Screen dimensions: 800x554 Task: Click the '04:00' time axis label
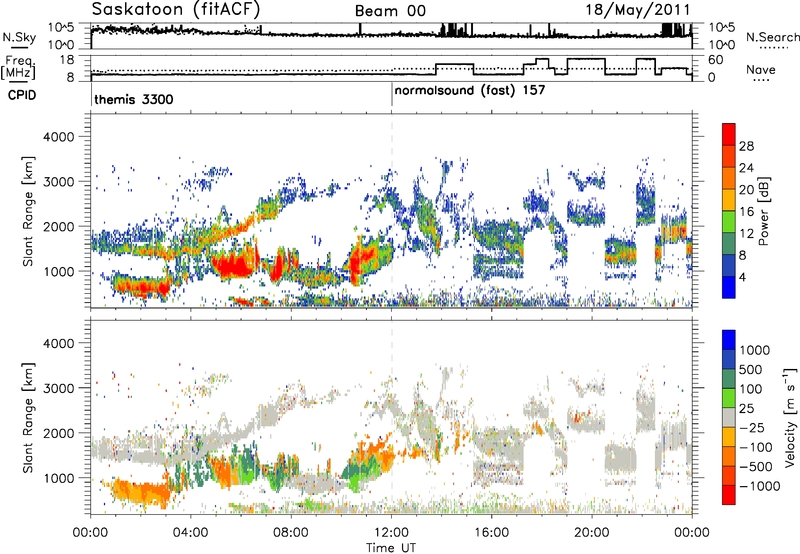point(190,533)
